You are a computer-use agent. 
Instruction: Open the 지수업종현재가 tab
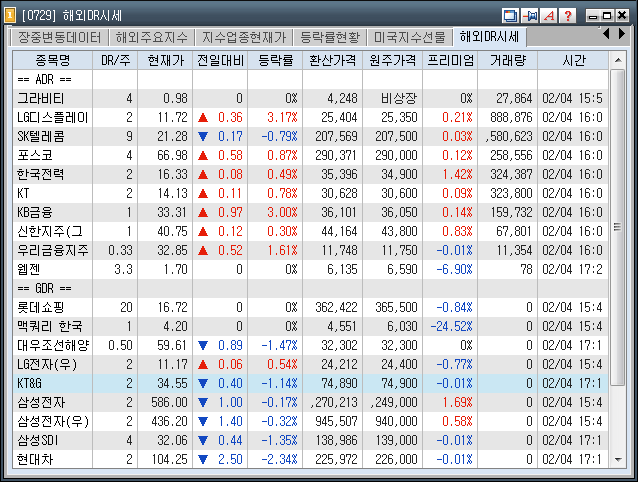(x=244, y=37)
